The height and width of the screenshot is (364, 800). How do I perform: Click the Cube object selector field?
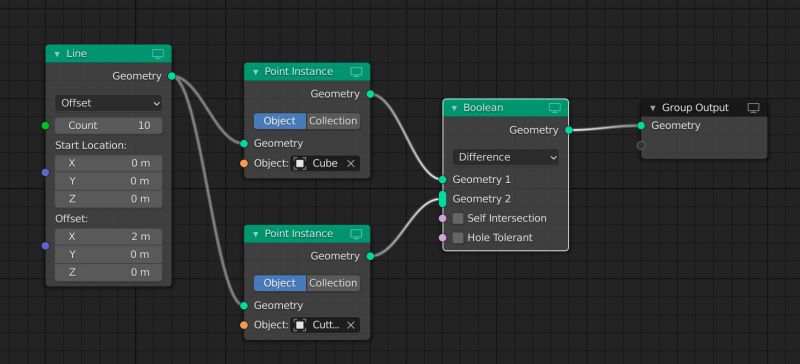tap(326, 163)
